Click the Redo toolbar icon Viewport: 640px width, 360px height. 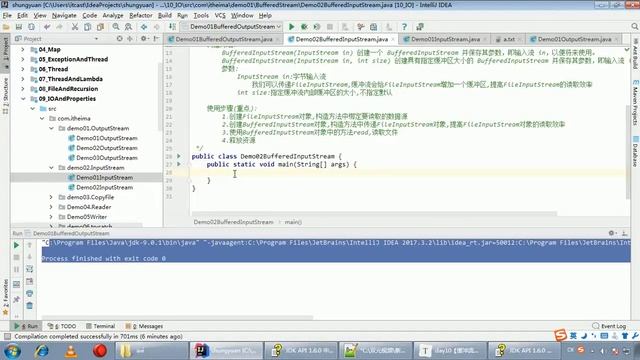point(60,27)
